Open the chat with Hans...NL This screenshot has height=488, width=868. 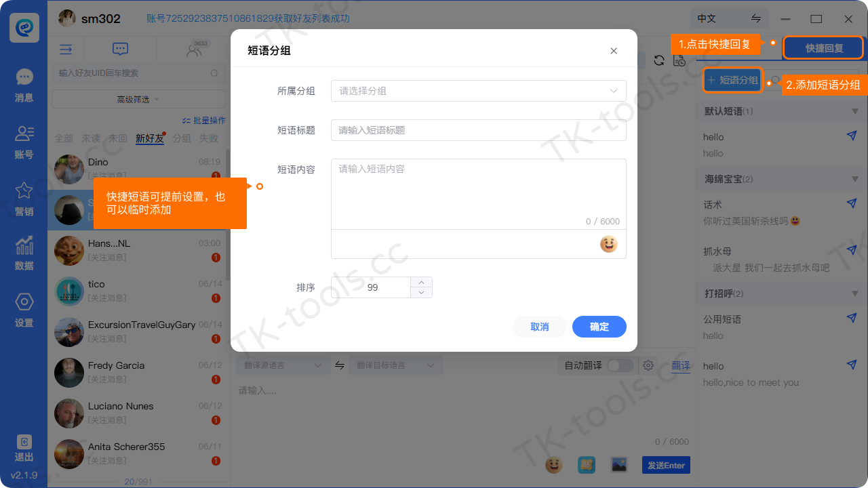tap(138, 251)
